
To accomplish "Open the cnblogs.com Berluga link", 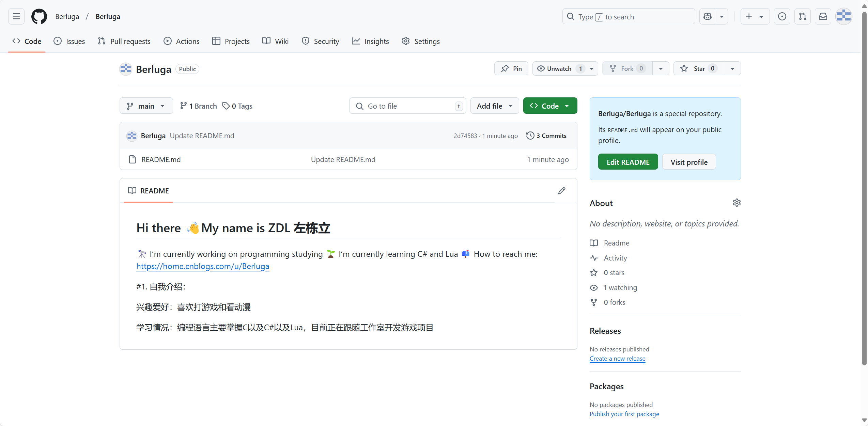I will [x=203, y=266].
